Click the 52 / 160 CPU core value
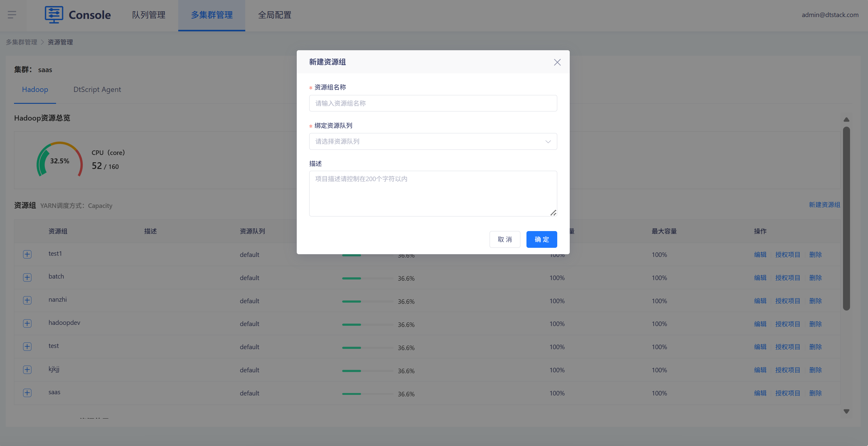The width and height of the screenshot is (868, 446). [x=105, y=166]
